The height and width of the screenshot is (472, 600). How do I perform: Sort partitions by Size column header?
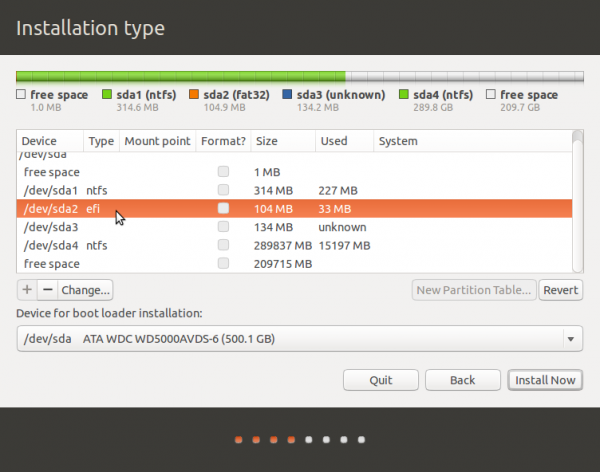pos(266,141)
